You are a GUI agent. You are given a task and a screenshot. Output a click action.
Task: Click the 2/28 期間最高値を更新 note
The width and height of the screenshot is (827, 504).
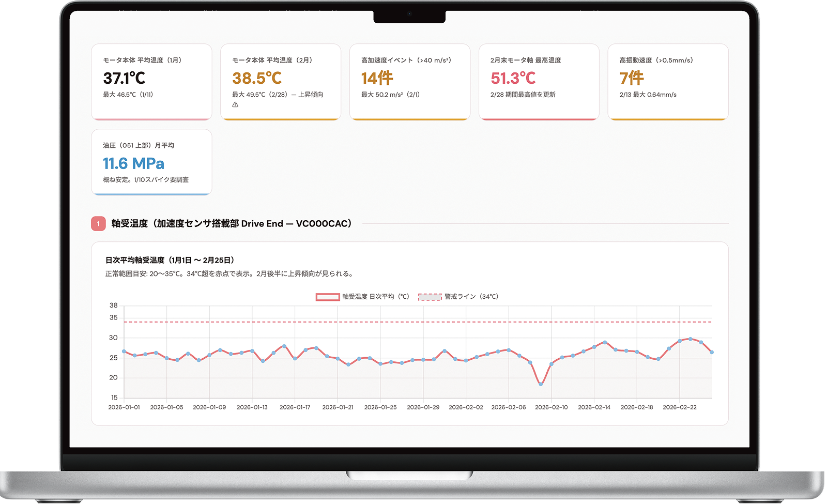pyautogui.click(x=523, y=95)
